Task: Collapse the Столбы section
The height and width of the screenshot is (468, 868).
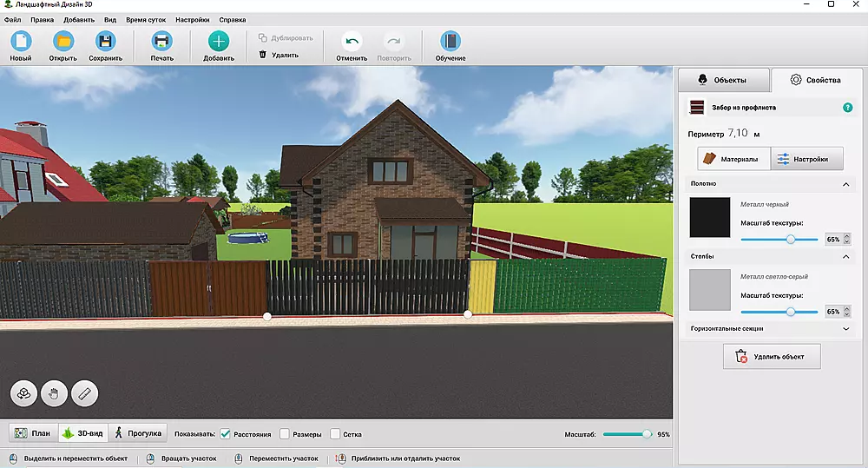Action: pos(845,257)
